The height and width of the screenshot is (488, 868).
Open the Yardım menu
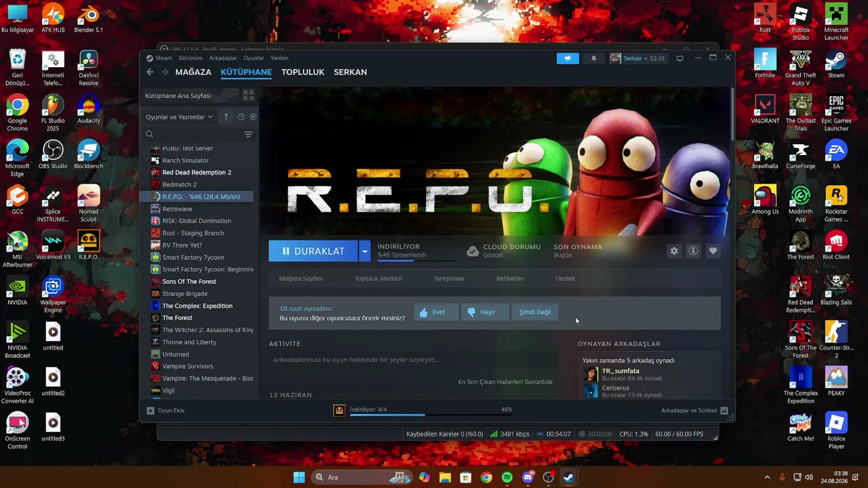(280, 58)
